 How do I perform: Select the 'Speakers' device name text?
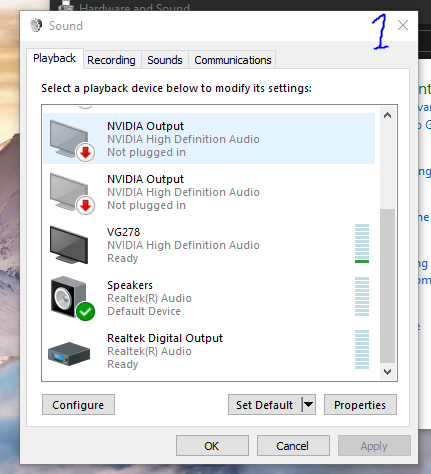coord(130,285)
